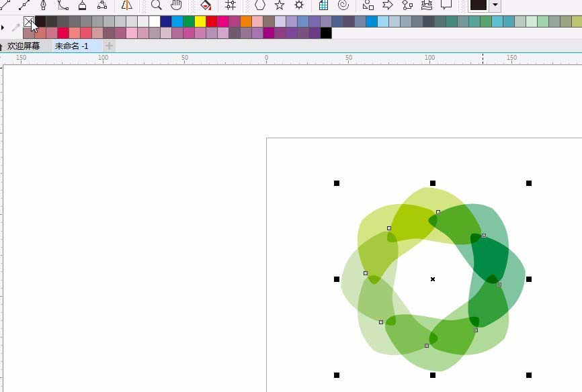This screenshot has height=392, width=582.
Task: Click the dark fill color box in the toolbar
Action: click(x=479, y=5)
